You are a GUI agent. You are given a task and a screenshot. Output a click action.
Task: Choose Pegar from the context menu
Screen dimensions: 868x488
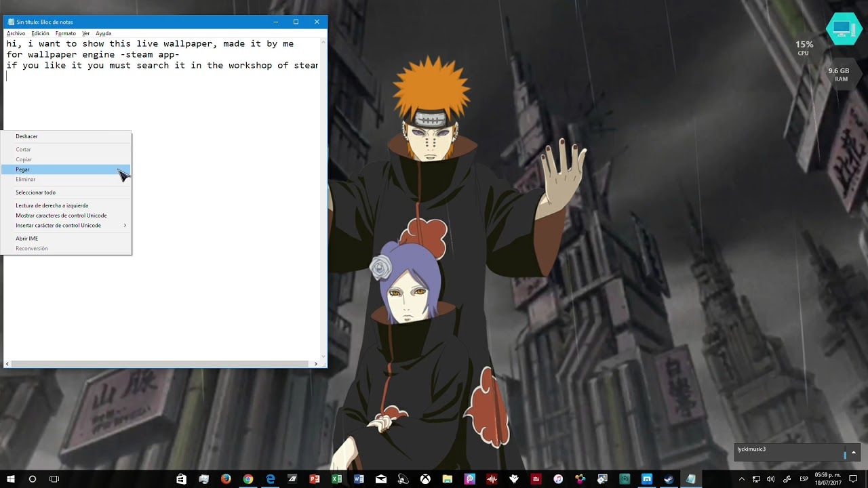pos(66,169)
